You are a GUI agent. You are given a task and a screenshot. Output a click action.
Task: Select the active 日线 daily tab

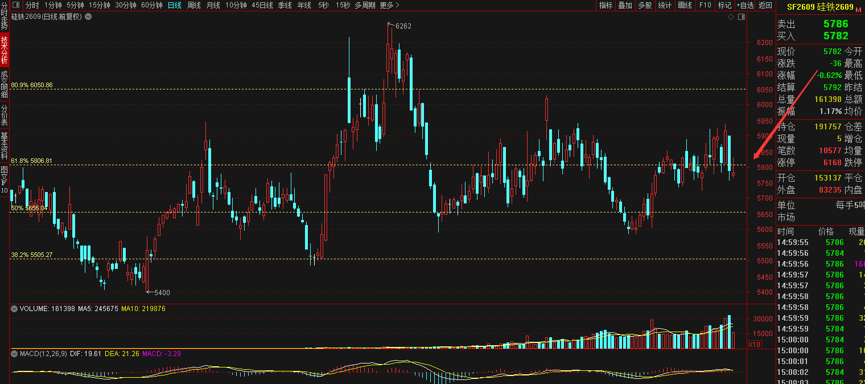click(x=175, y=5)
